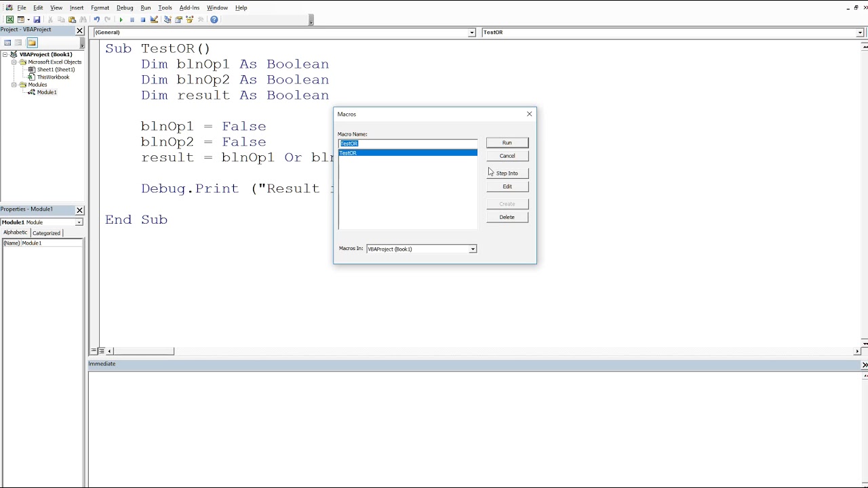Open the Tools menu
868x488 pixels.
pyautogui.click(x=165, y=7)
